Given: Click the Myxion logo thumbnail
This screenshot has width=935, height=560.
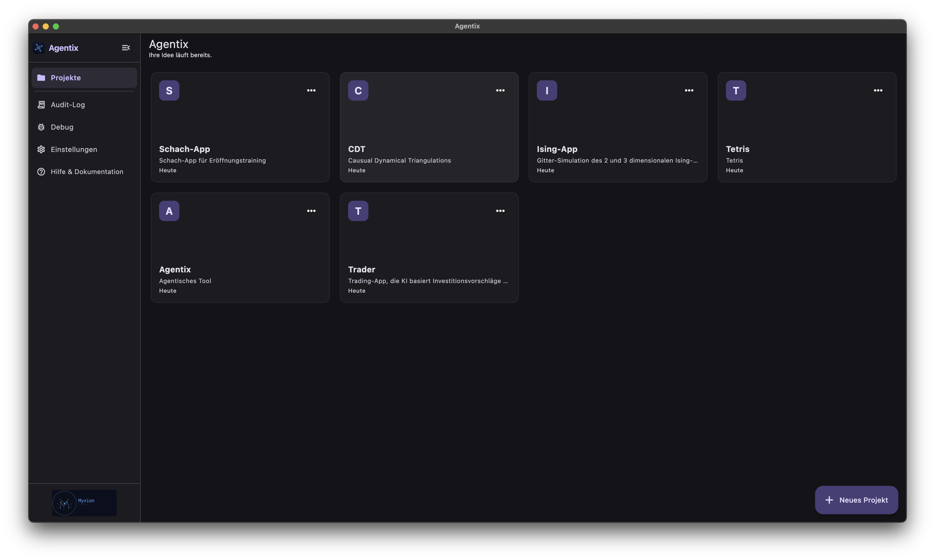Looking at the screenshot, I should point(84,503).
